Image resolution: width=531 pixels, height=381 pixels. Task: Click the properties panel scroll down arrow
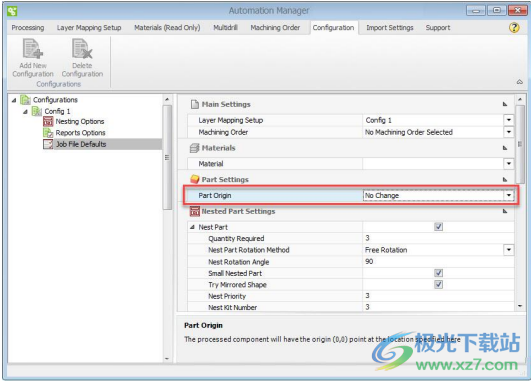click(x=520, y=306)
